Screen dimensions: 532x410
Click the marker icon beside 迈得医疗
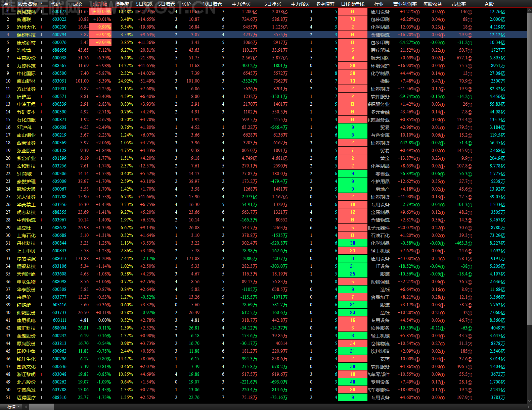[x=42, y=398]
